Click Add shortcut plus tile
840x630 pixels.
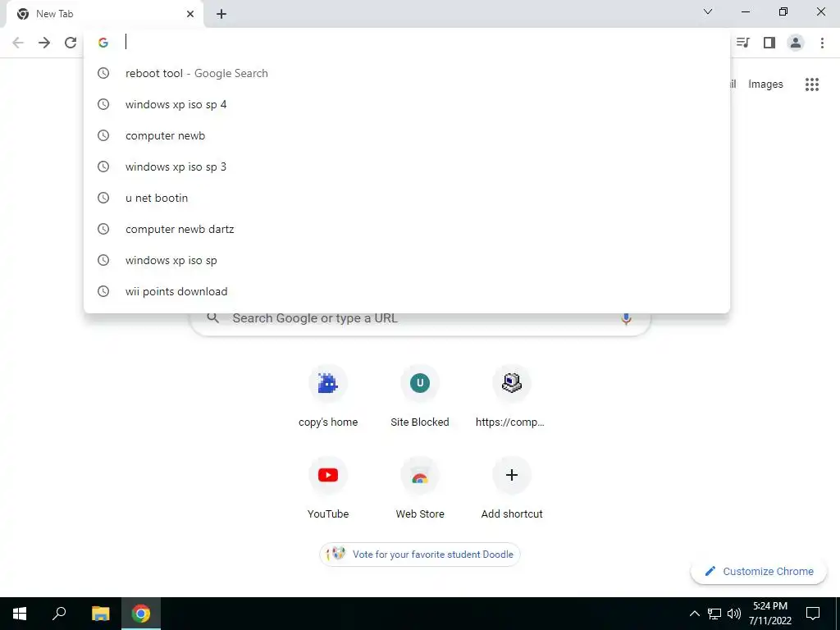pyautogui.click(x=512, y=489)
